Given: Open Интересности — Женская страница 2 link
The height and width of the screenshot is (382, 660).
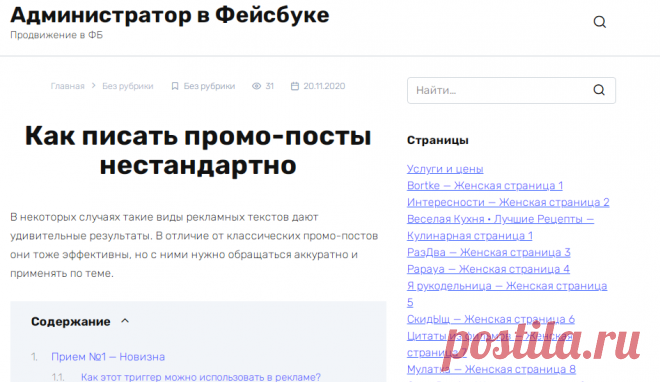Looking at the screenshot, I should (508, 202).
